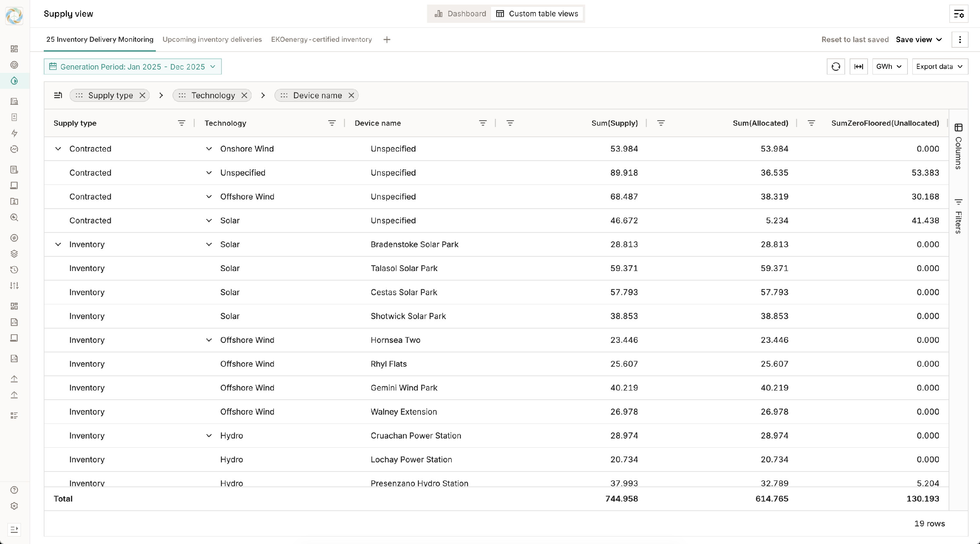This screenshot has width=980, height=544.
Task: Open the Supply type column filter icon
Action: point(182,123)
